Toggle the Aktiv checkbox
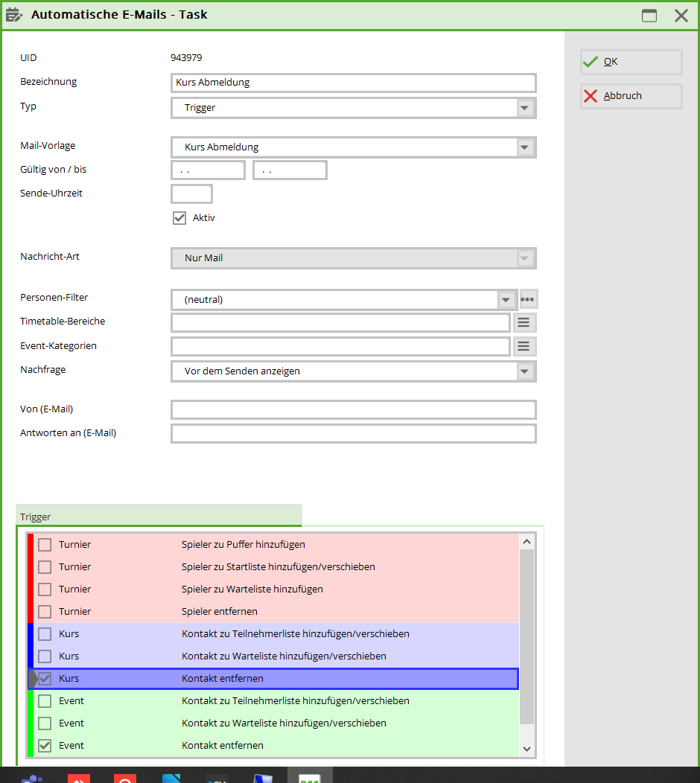Viewport: 700px width, 783px height. click(179, 218)
